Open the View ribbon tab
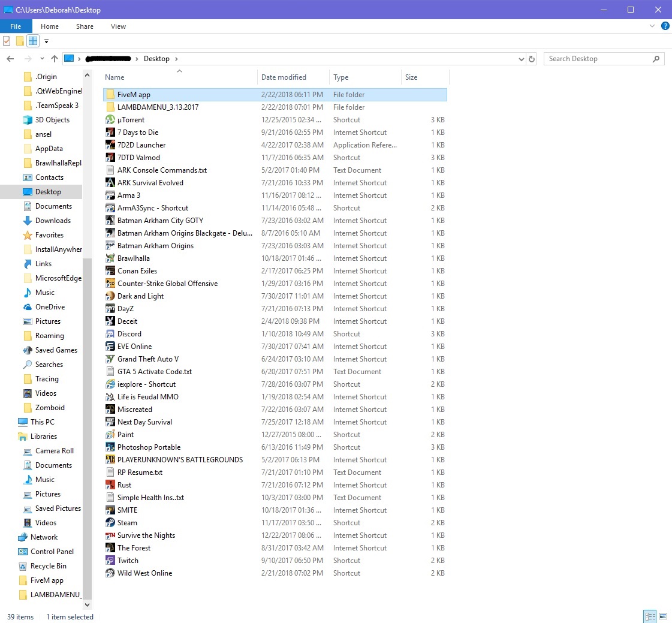This screenshot has height=623, width=672. [x=118, y=26]
